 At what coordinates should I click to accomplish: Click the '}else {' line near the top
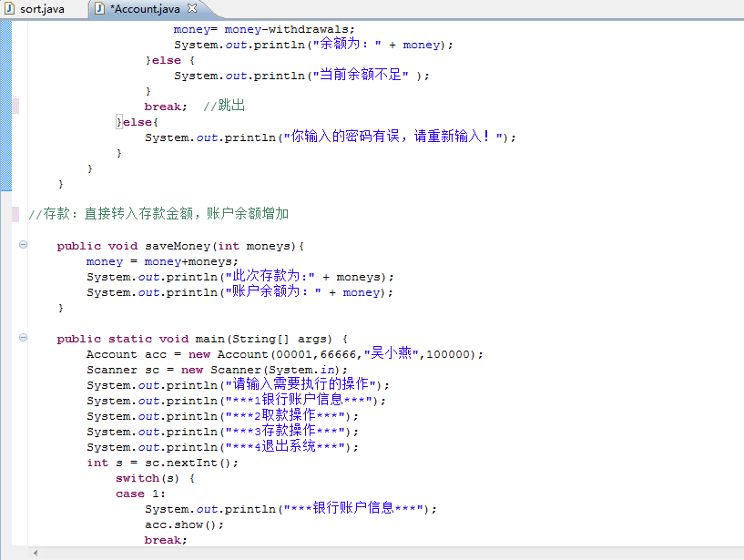tap(170, 60)
